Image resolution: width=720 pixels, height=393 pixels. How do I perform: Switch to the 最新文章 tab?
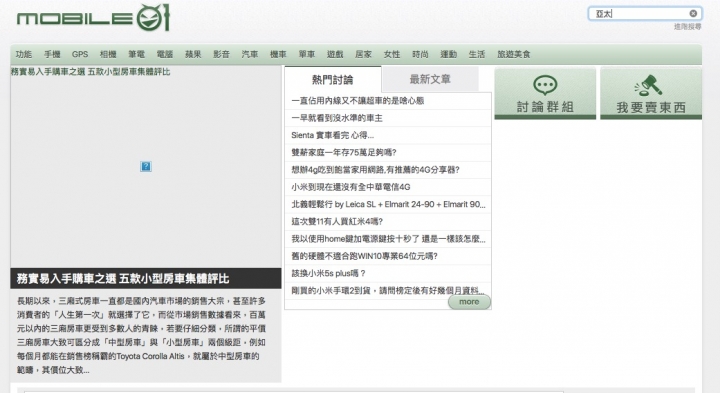[x=430, y=79]
